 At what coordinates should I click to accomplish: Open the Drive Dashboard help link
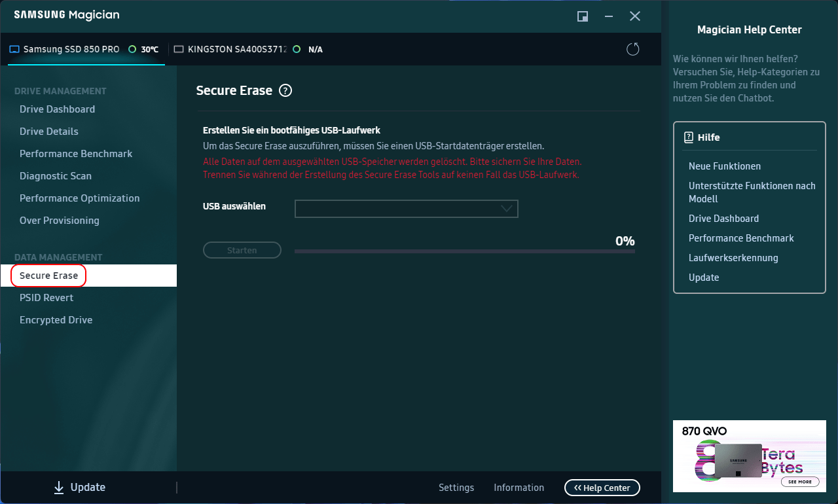click(x=724, y=219)
